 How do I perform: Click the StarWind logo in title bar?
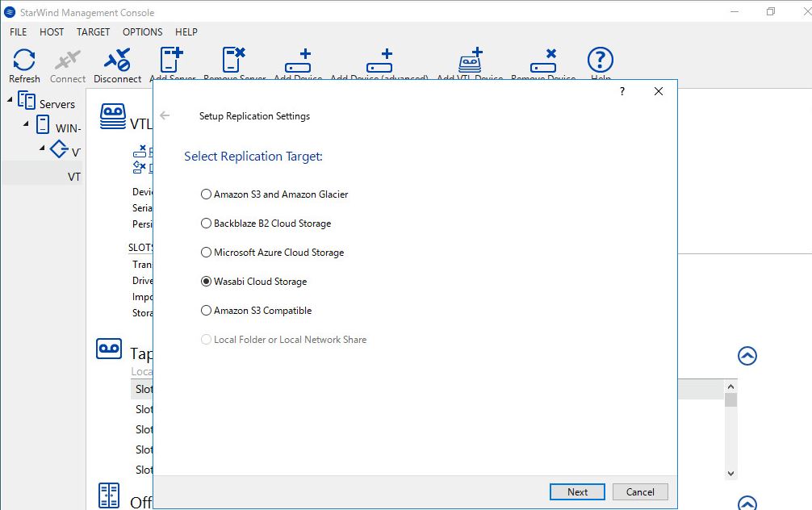[10, 12]
